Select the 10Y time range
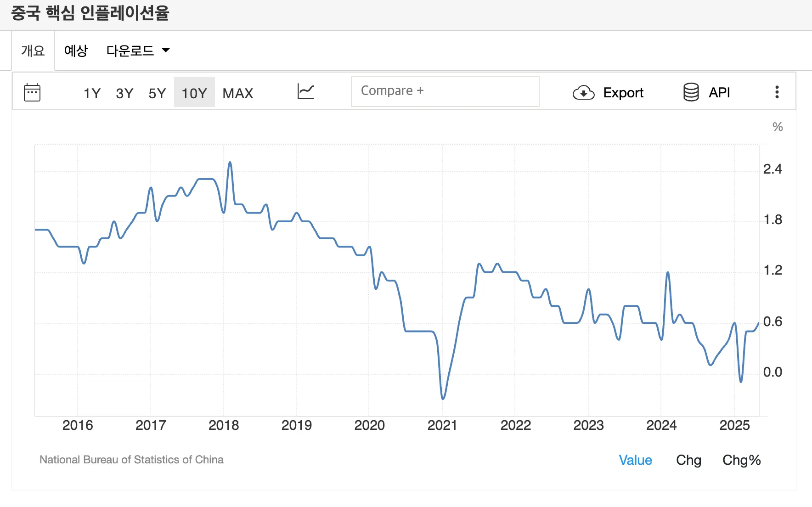Viewport: 812px width, 507px height. pyautogui.click(x=194, y=92)
